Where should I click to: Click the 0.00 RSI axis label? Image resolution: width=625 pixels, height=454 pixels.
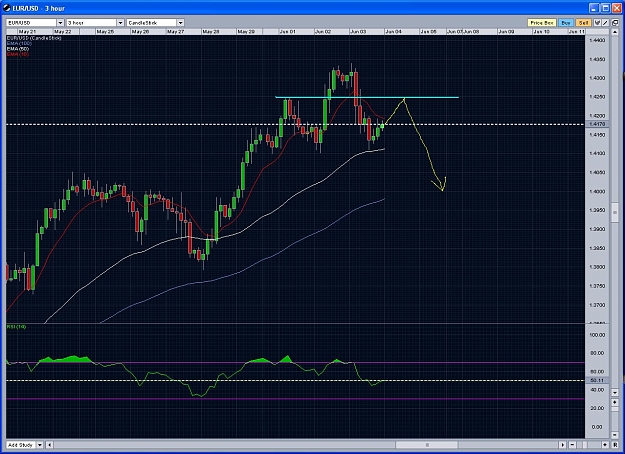click(x=597, y=427)
